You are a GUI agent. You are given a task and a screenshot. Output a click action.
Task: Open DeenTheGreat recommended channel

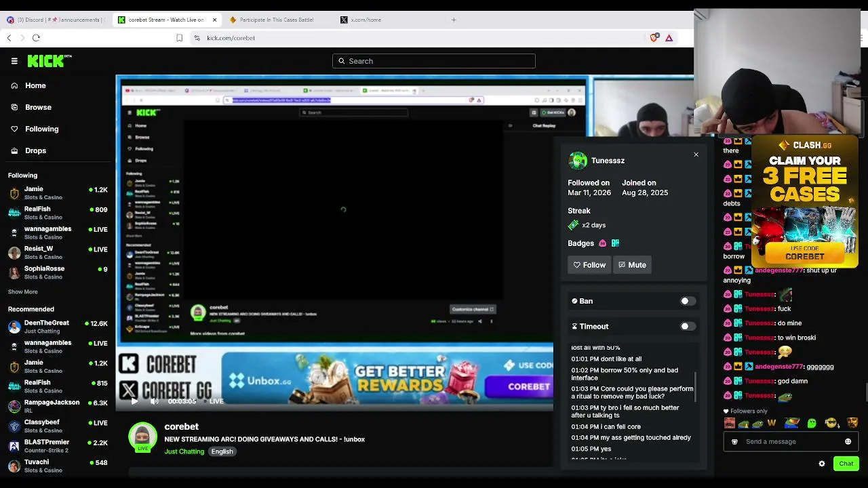pos(58,327)
